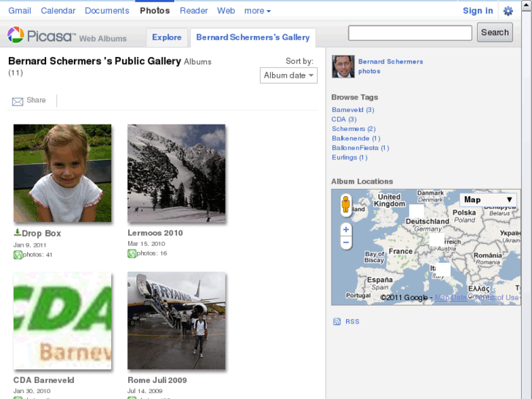
Task: Select the Barneveld (3) tag
Action: 353,110
